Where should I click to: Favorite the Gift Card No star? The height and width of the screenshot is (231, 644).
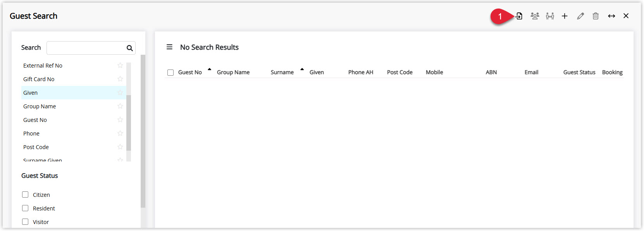pyautogui.click(x=120, y=79)
